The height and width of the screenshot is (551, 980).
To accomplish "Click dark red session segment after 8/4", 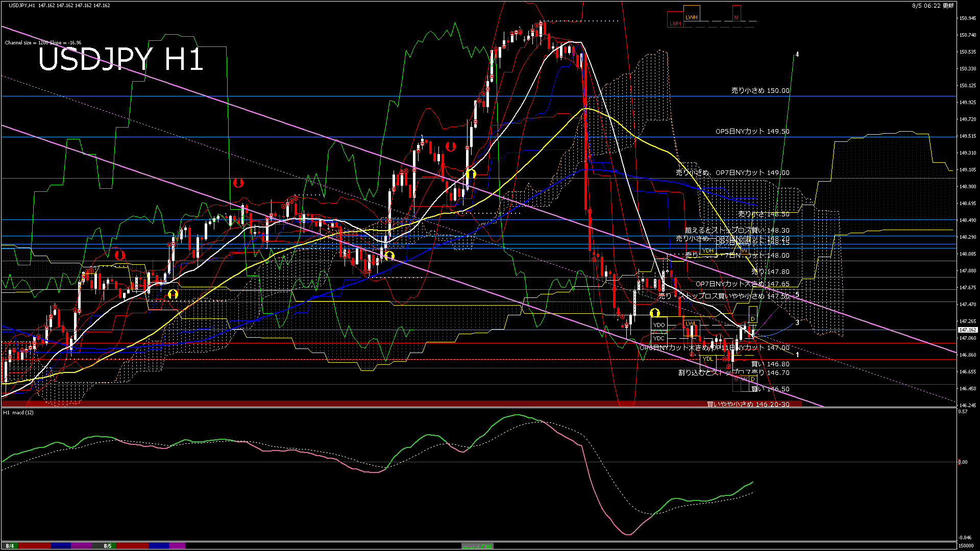I will (x=34, y=546).
